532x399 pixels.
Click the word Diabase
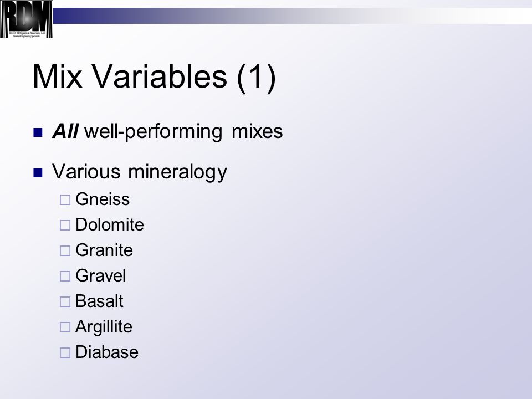pyautogui.click(x=107, y=352)
